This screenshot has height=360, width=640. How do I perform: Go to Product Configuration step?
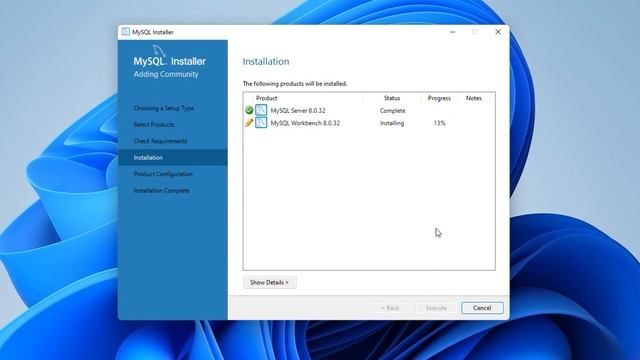[163, 174]
